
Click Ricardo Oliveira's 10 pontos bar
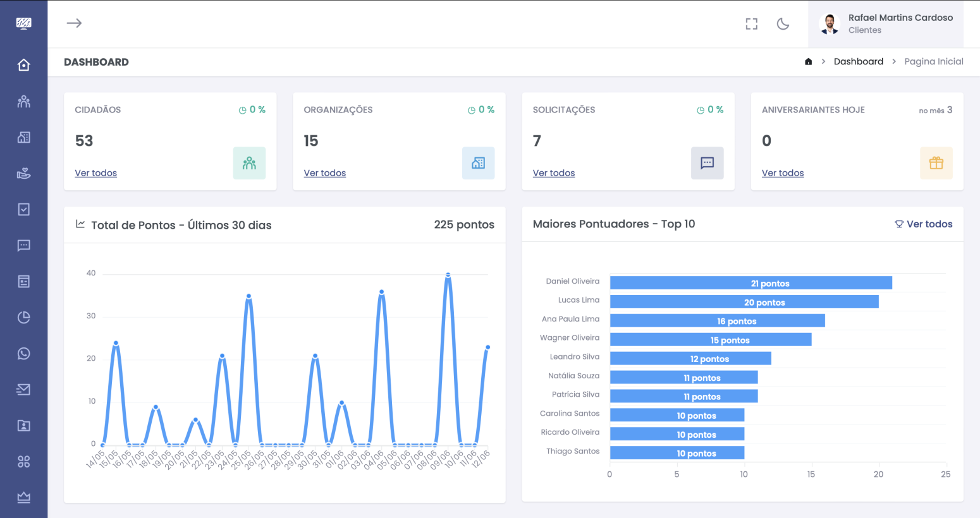click(677, 434)
